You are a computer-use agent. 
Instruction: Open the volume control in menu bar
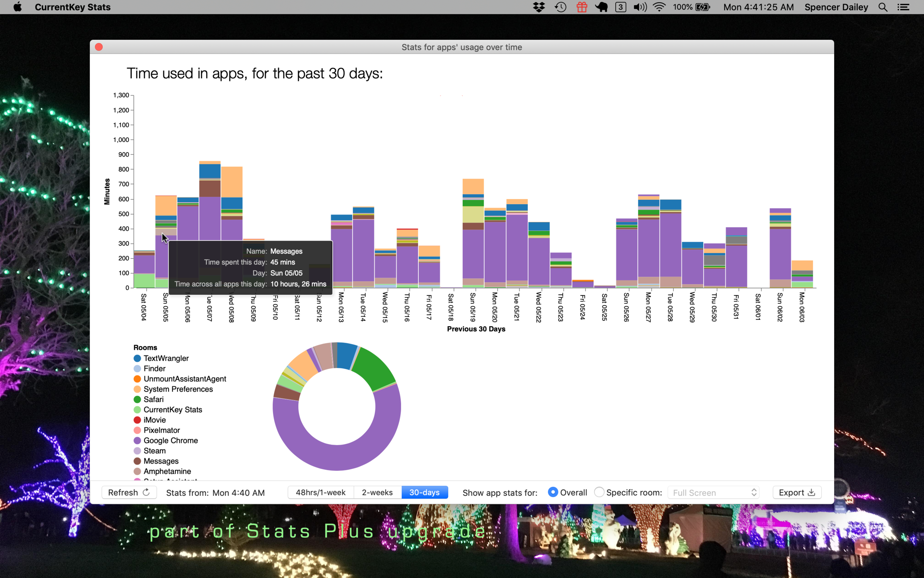(640, 7)
